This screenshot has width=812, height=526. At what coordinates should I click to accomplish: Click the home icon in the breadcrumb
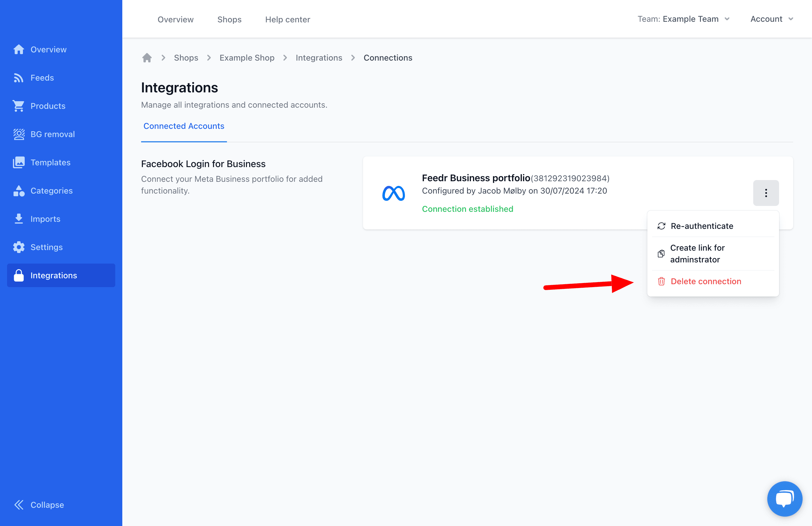[147, 58]
